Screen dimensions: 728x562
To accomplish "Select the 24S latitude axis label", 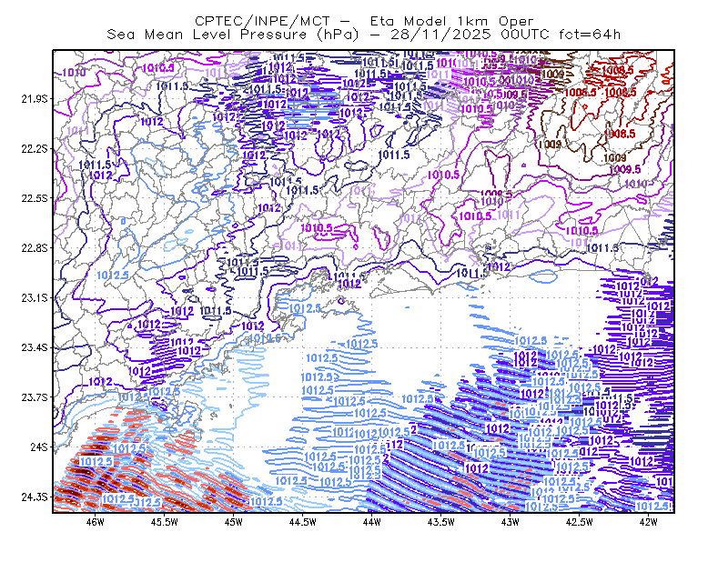I will (x=38, y=447).
